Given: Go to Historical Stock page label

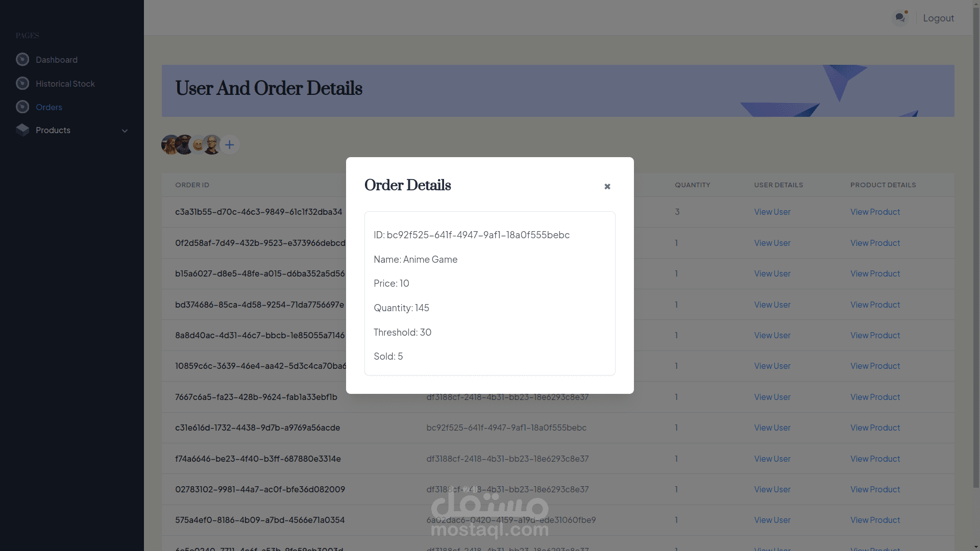Looking at the screenshot, I should click(x=65, y=84).
